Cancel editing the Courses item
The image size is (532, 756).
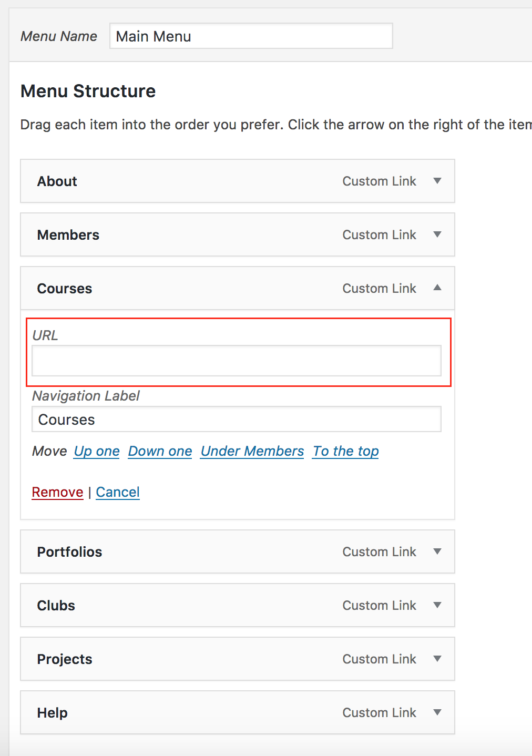(118, 492)
